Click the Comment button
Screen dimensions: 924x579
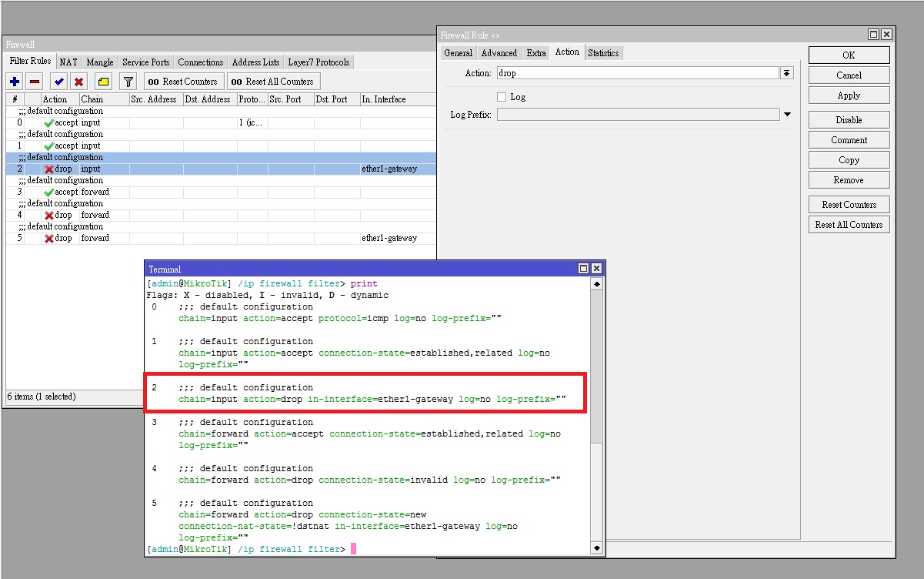[x=849, y=140]
